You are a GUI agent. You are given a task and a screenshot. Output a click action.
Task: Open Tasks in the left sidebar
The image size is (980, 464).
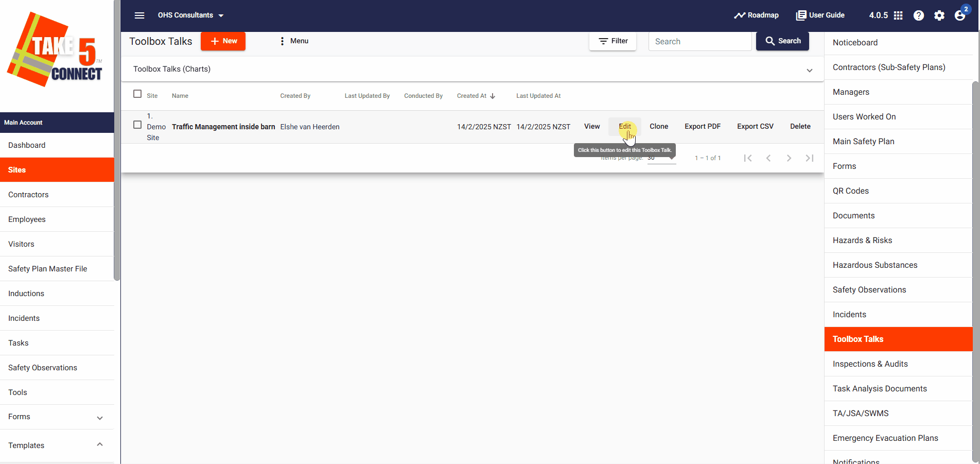[x=57, y=343]
